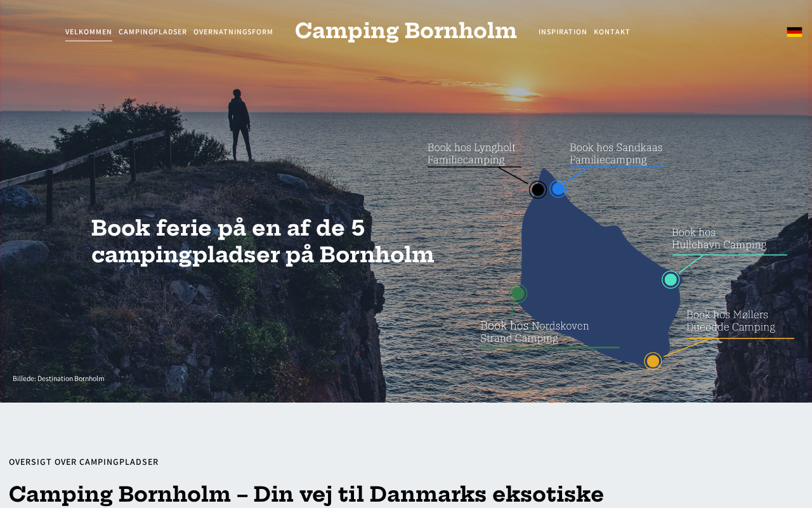
Task: Select the turquoise Hullehavn map marker
Action: tap(671, 279)
